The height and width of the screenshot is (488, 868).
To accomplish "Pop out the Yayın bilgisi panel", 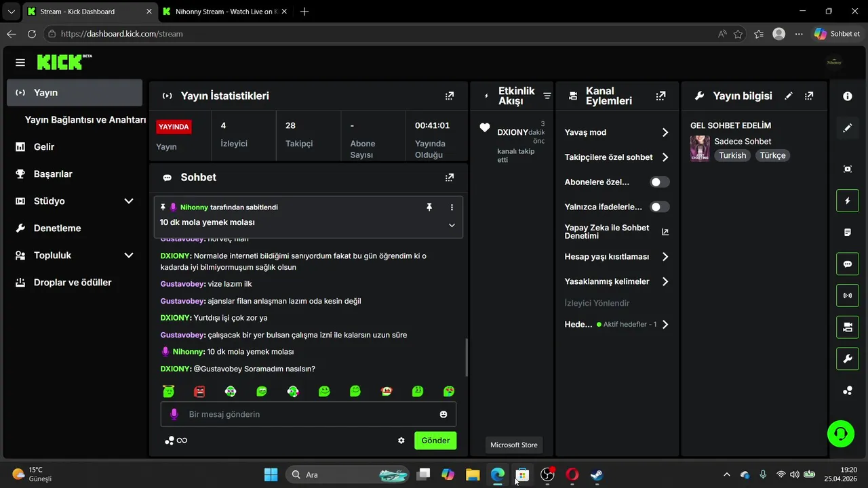I will pos(809,96).
